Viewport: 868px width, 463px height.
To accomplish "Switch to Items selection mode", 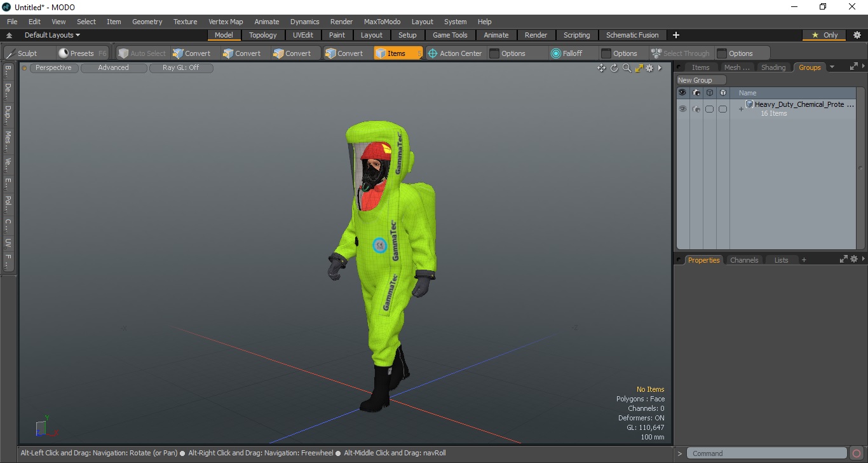I will click(398, 53).
